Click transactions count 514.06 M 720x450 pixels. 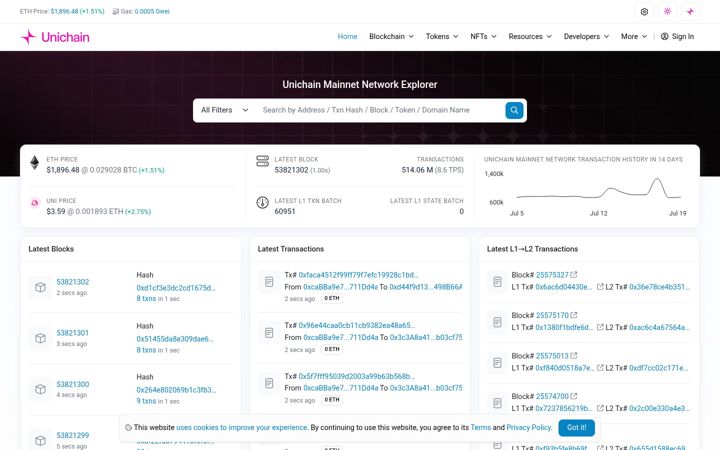pos(417,170)
